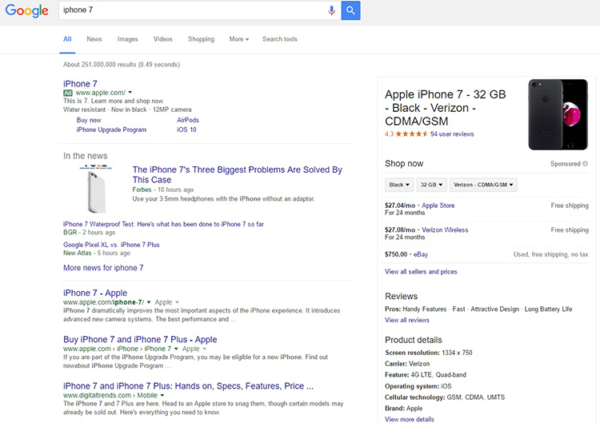Expand arrow beside apple.com › iPhone › iPhone 7
This screenshot has height=423, width=600.
[176, 349]
